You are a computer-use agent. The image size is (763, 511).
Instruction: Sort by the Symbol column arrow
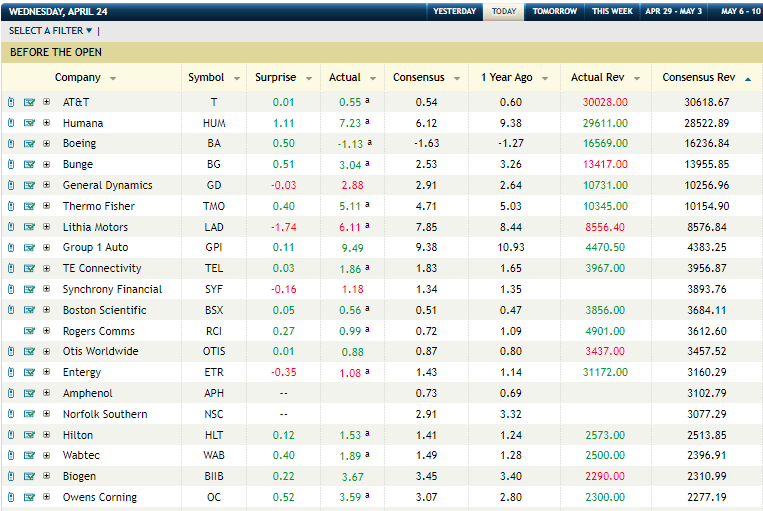[237, 78]
